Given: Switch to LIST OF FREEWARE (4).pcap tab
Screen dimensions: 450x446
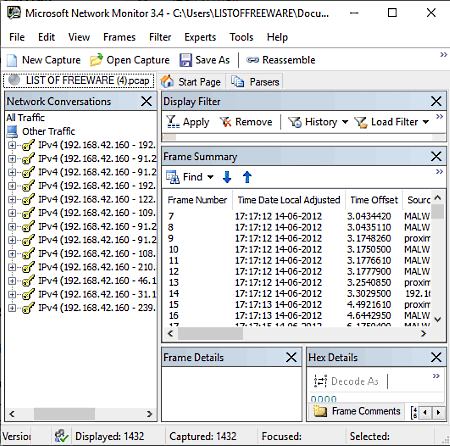Looking at the screenshot, I should click(x=79, y=80).
